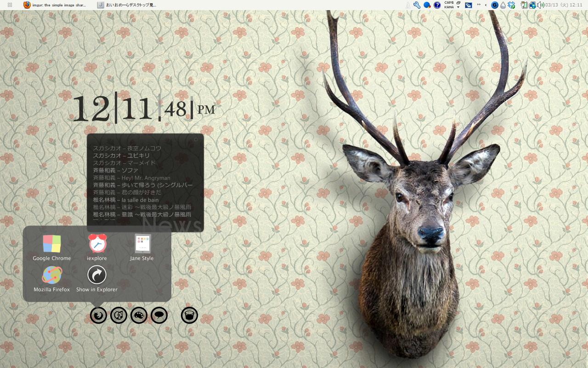
Task: Open the trash bin dock icon
Action: pos(189,315)
